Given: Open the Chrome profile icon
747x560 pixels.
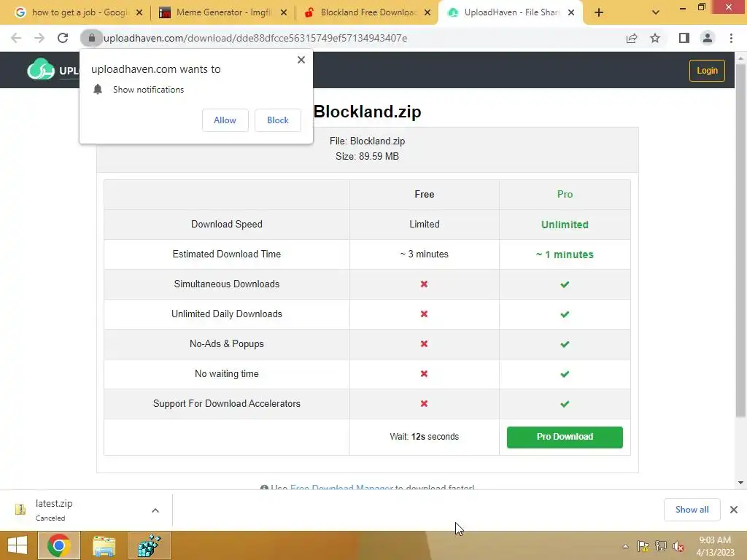Looking at the screenshot, I should pyautogui.click(x=708, y=38).
